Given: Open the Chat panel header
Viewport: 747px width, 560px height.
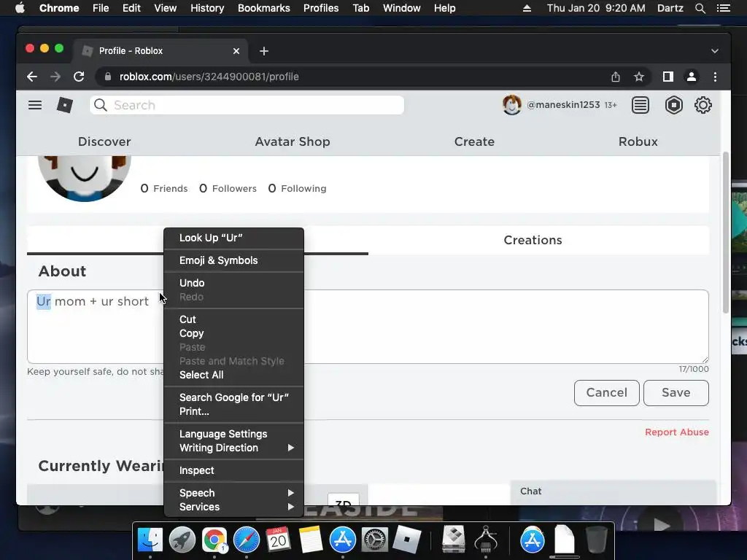Looking at the screenshot, I should point(613,491).
